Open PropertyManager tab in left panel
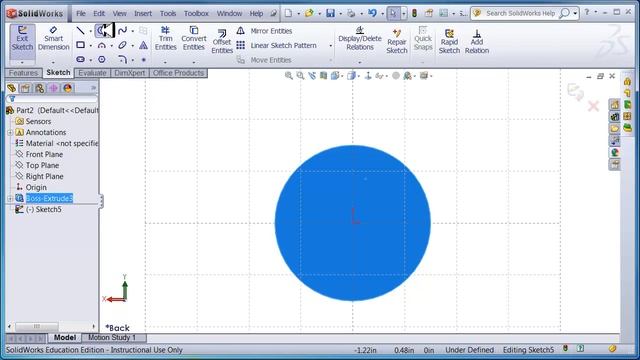 pos(25,88)
